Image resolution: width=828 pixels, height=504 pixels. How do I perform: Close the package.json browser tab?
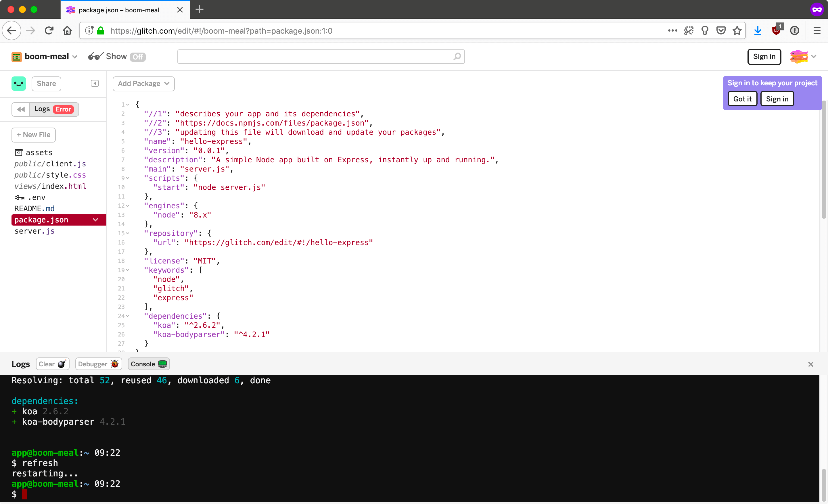[x=180, y=10]
